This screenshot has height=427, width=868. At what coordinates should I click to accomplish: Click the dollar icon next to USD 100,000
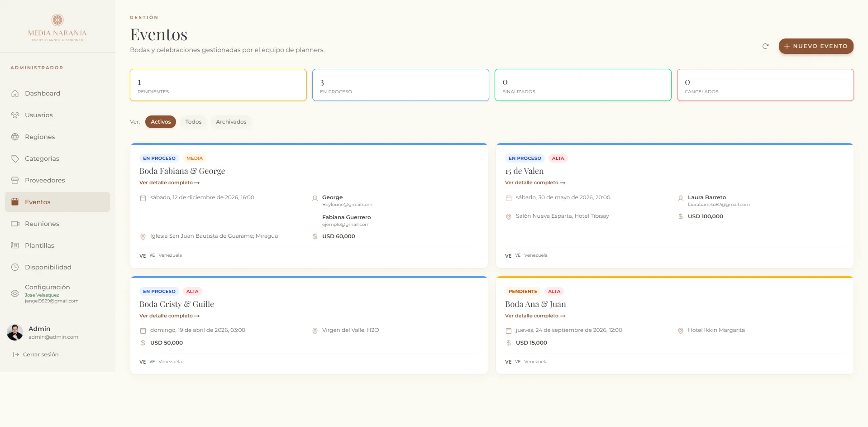pos(680,216)
